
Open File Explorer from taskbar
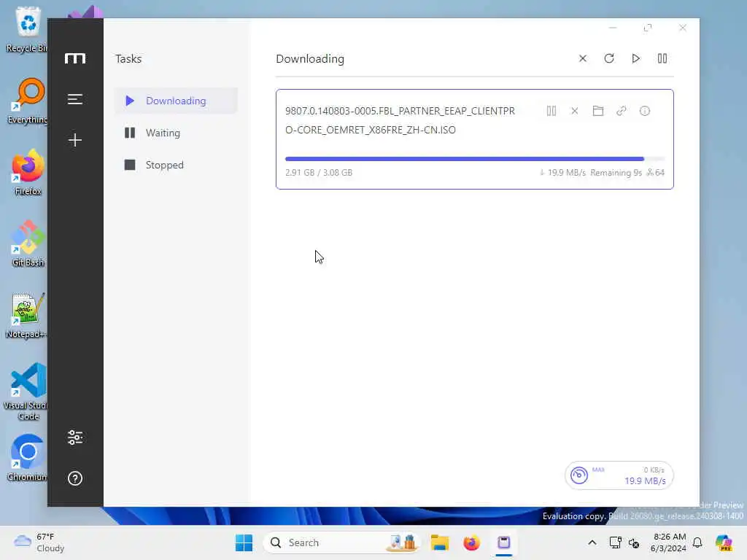(440, 542)
